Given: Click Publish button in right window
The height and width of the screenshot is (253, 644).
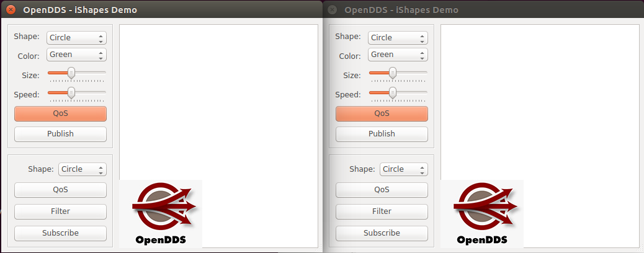Looking at the screenshot, I should (x=382, y=134).
